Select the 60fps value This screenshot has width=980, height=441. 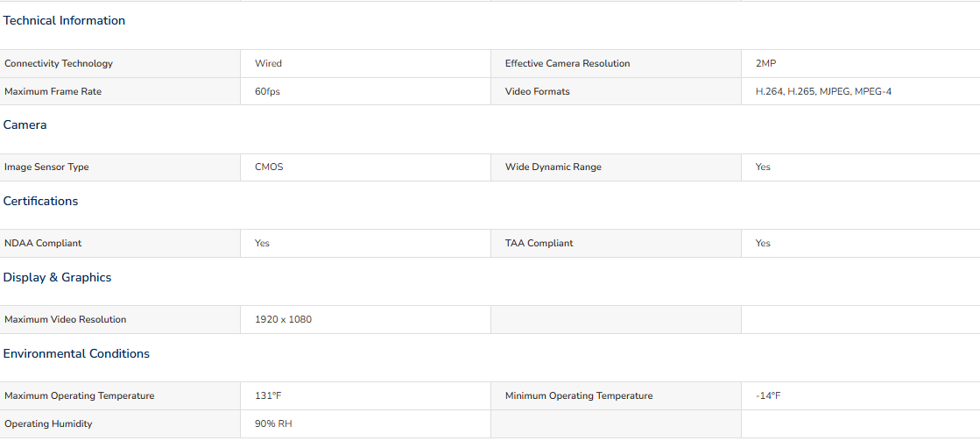267,92
